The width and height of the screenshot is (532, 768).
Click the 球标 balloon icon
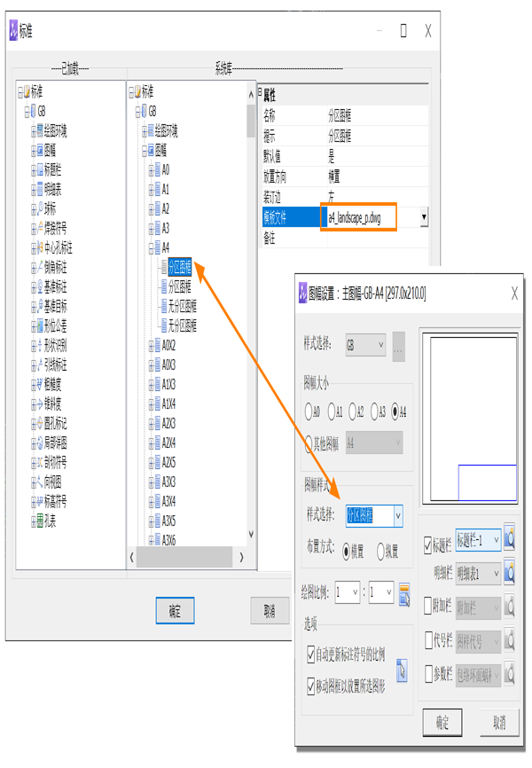click(x=40, y=208)
